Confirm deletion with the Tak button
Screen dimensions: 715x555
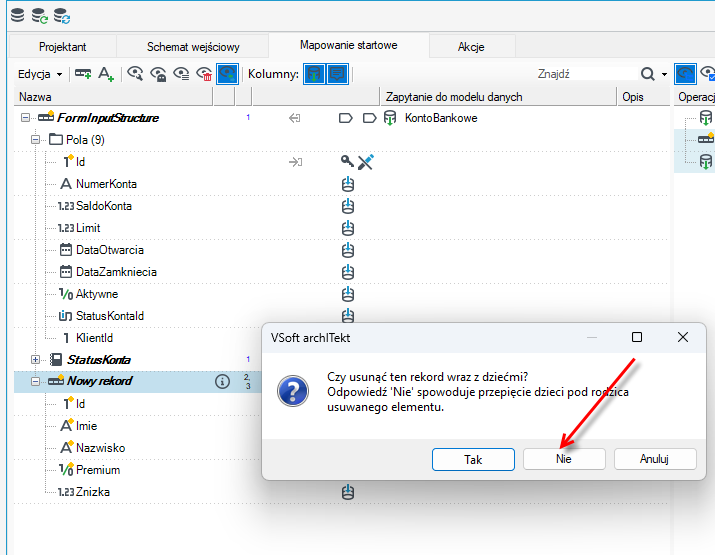click(x=473, y=459)
